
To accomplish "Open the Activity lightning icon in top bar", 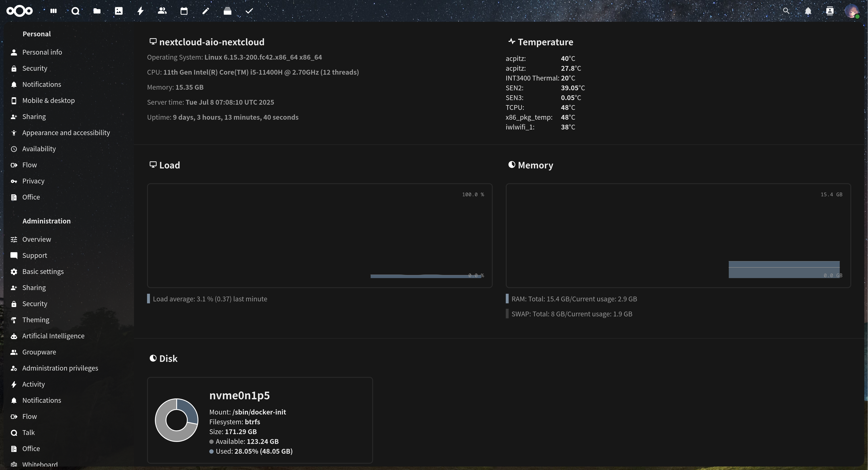I will coord(141,11).
